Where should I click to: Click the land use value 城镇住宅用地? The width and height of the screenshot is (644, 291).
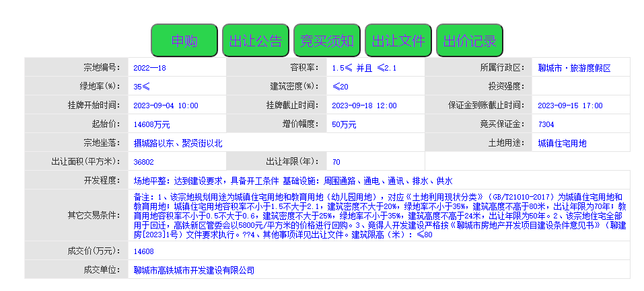pyautogui.click(x=562, y=143)
